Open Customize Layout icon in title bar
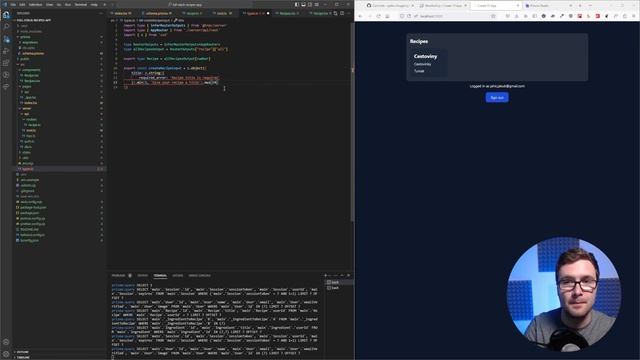This screenshot has width=640, height=360. (316, 4)
